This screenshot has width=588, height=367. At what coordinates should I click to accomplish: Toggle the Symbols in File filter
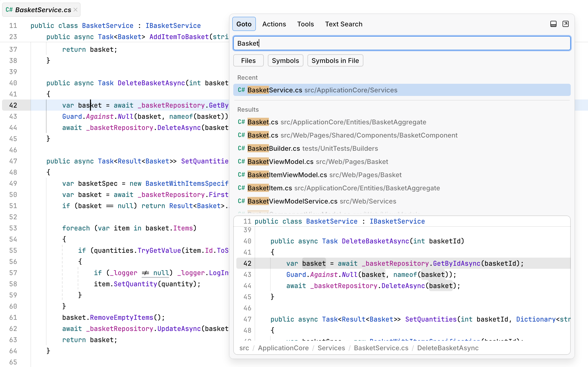pyautogui.click(x=335, y=60)
